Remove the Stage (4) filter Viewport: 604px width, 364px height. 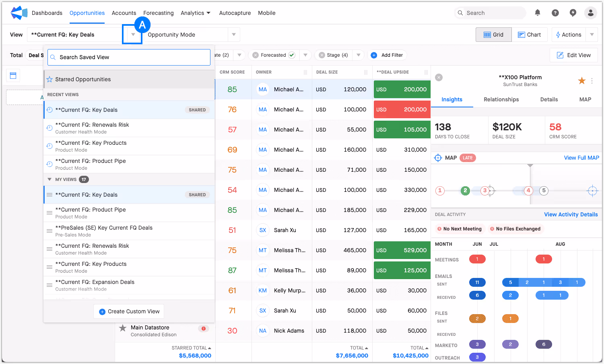coord(322,55)
